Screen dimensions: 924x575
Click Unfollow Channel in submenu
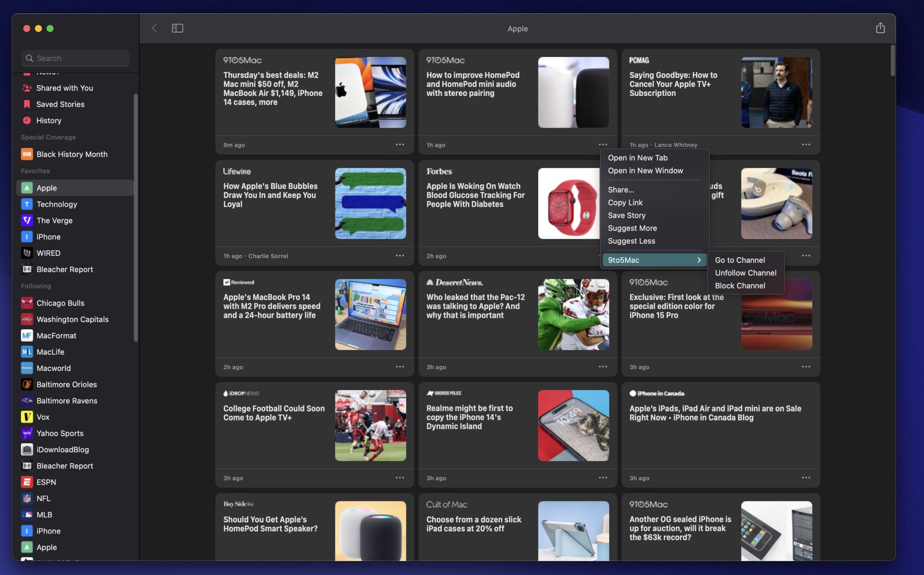tap(745, 273)
